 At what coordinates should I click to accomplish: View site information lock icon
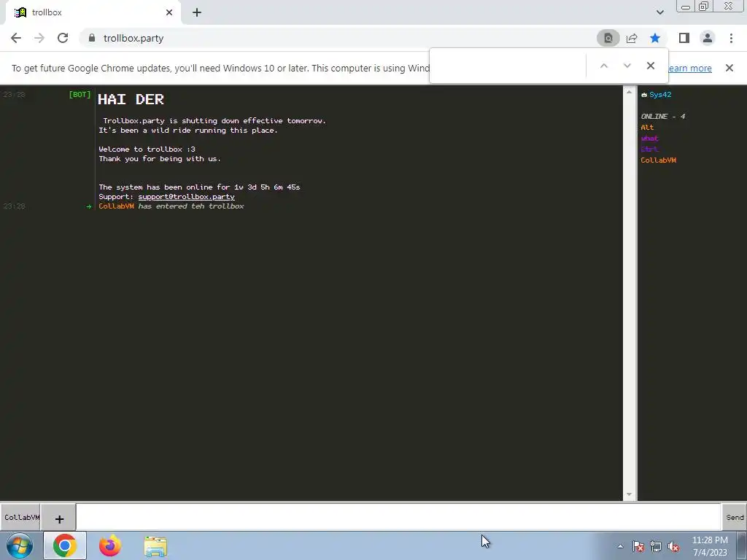(x=92, y=38)
